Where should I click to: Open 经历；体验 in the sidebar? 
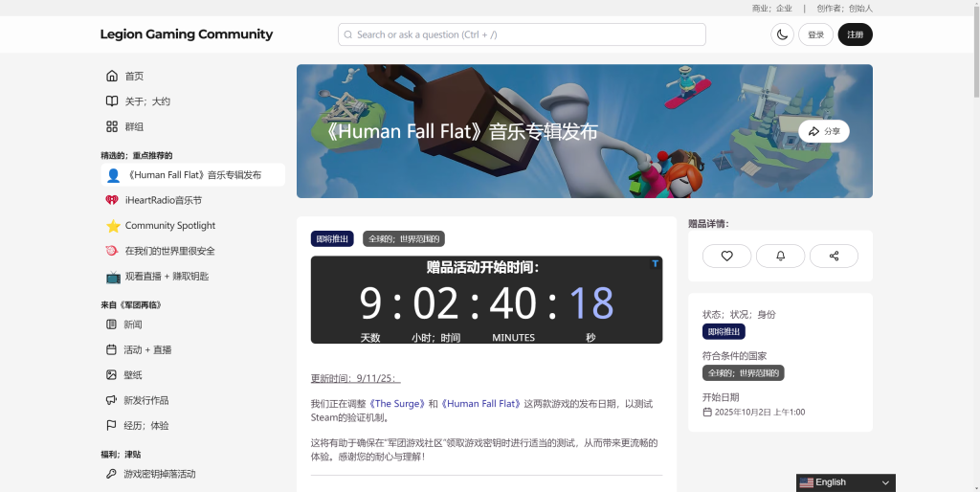tap(146, 426)
